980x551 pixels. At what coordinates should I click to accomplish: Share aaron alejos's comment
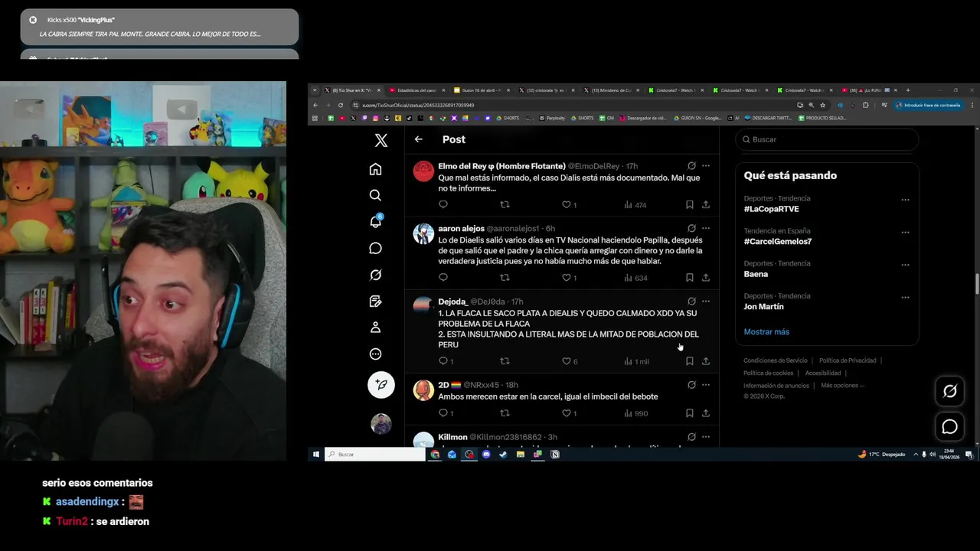pos(705,278)
